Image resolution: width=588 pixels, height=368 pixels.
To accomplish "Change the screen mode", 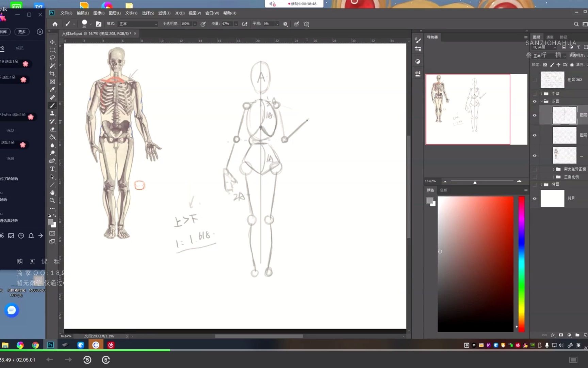I will (x=52, y=241).
